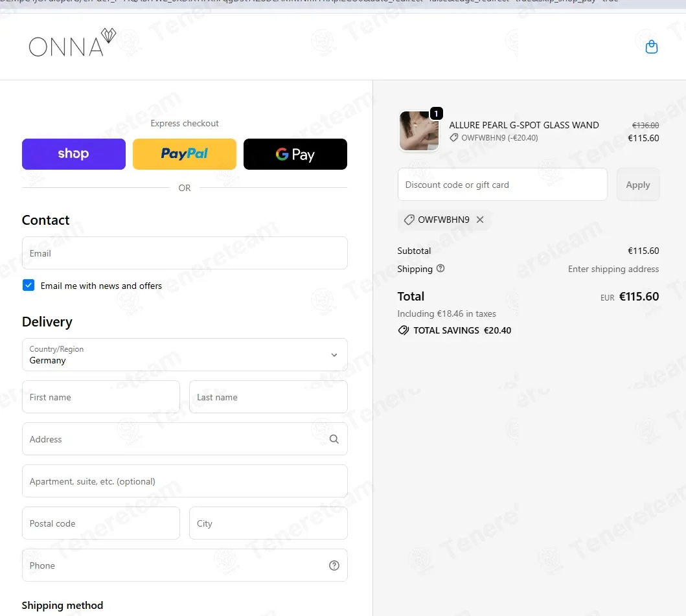
Task: Click the Delivery heading
Action: (x=47, y=322)
